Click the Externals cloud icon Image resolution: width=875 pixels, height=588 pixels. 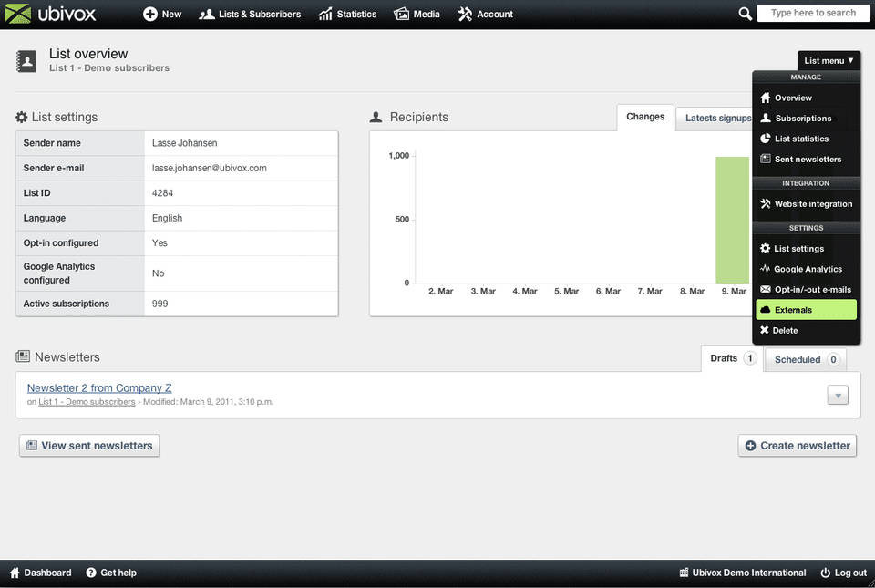[765, 310]
